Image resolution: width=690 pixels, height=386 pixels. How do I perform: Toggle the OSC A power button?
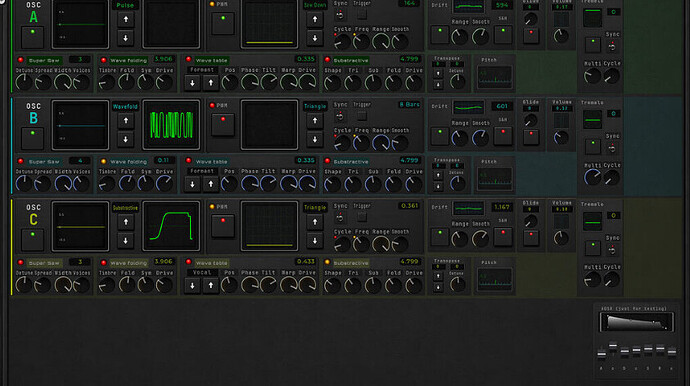33,37
